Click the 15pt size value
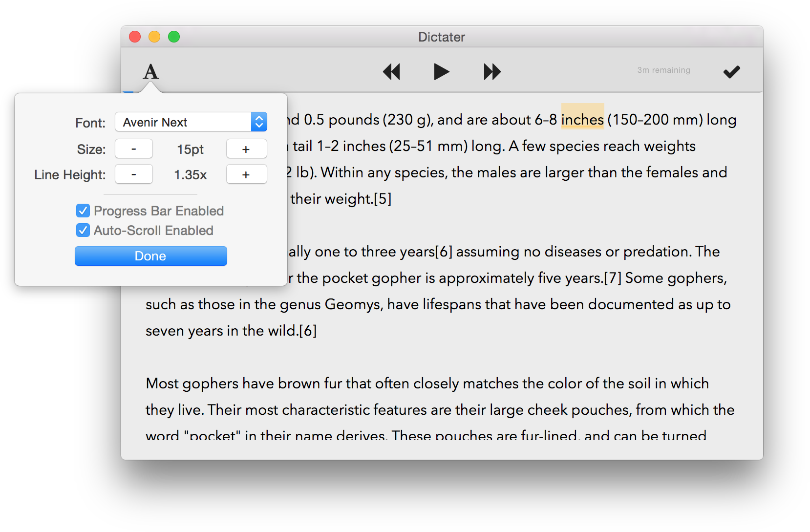Viewport: 810px width, 532px height. click(x=190, y=149)
